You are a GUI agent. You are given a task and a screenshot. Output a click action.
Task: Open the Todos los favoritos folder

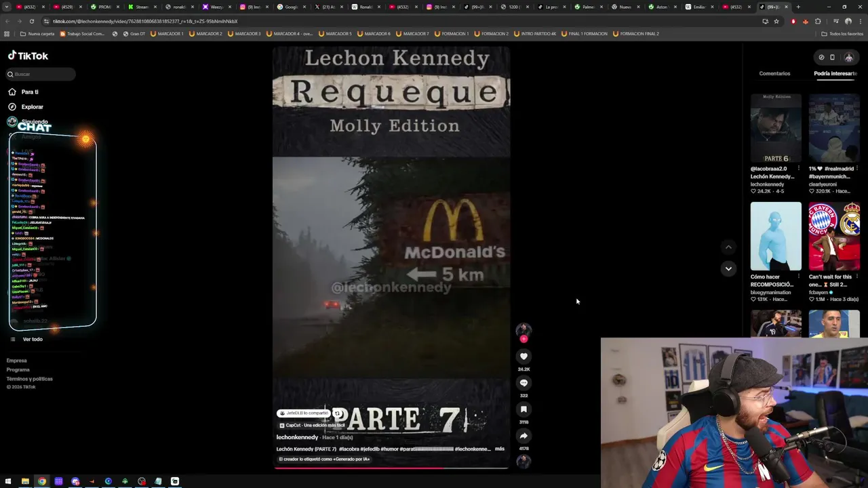click(842, 33)
